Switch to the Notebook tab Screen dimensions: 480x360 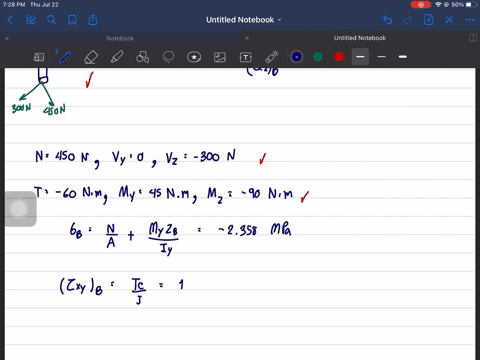[x=120, y=38]
